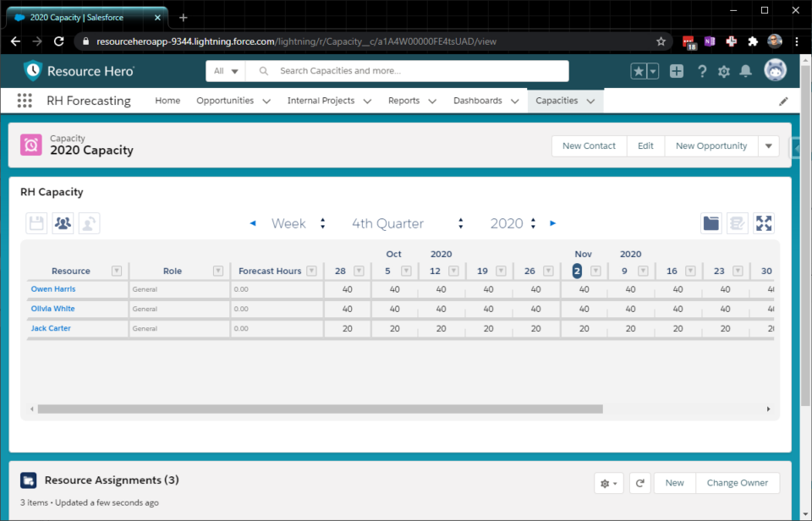The height and width of the screenshot is (521, 812).
Task: Bookmark page with browser star icon
Action: (661, 41)
